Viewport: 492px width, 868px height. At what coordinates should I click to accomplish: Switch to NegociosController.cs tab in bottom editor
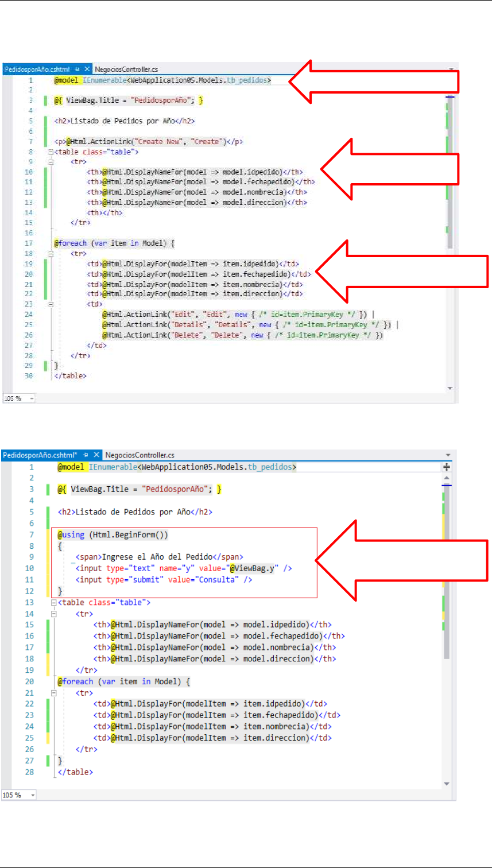tap(140, 455)
